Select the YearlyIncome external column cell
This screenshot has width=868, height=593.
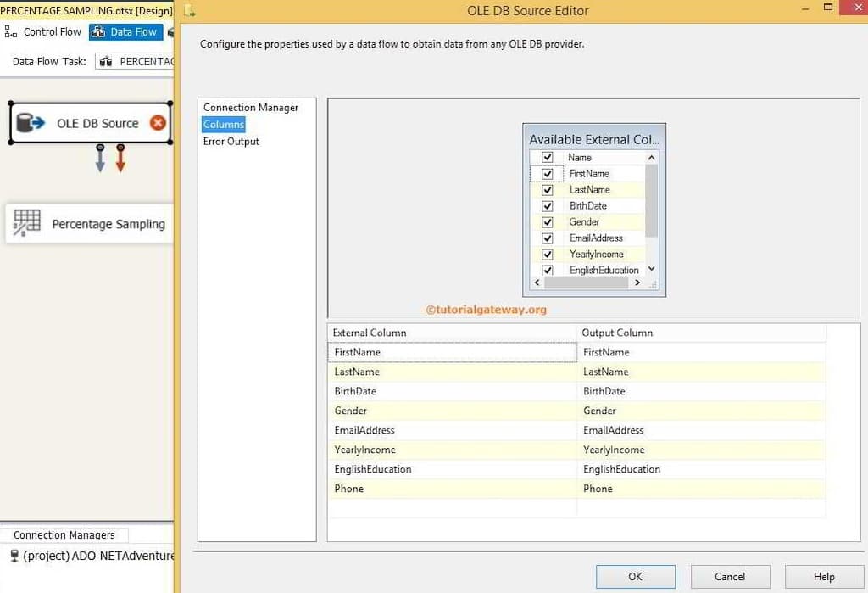tap(453, 450)
